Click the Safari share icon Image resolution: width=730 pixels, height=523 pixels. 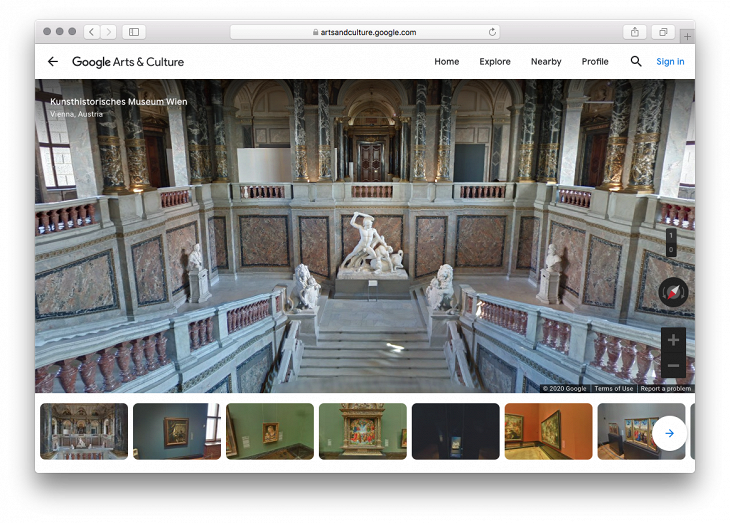click(x=636, y=32)
